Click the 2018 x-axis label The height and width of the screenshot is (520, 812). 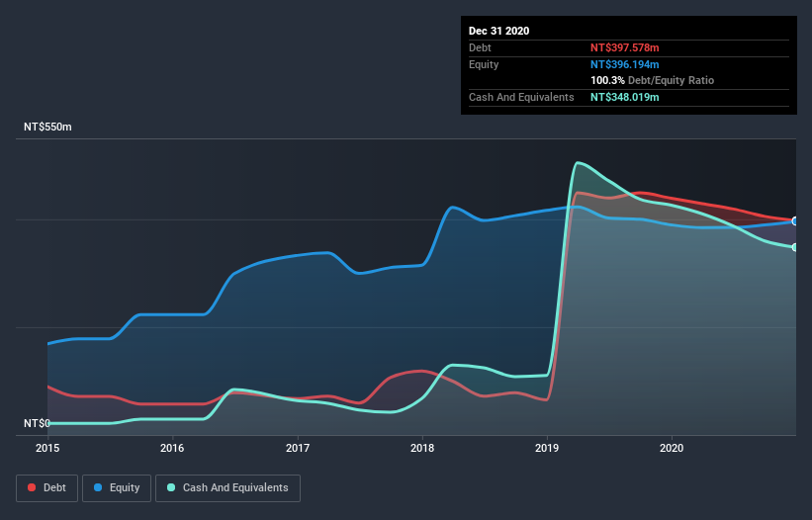(x=422, y=448)
